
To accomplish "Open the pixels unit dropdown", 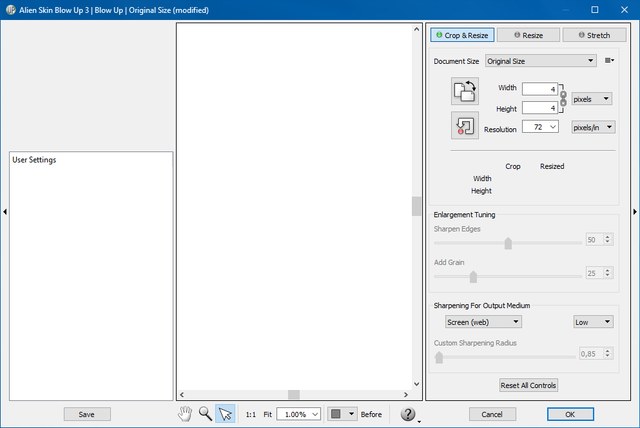I will (x=591, y=99).
